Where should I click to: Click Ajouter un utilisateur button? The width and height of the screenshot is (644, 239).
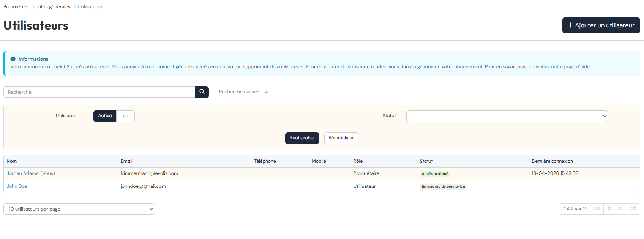pos(601,25)
